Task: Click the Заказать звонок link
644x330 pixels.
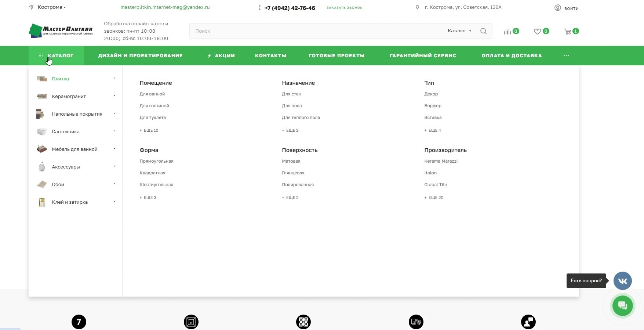Action: (344, 8)
